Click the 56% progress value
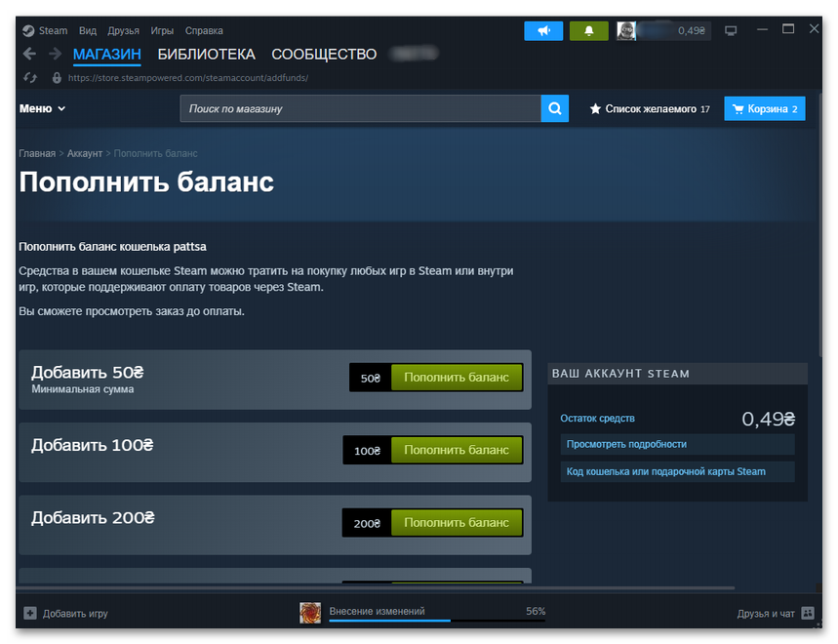 [x=536, y=611]
